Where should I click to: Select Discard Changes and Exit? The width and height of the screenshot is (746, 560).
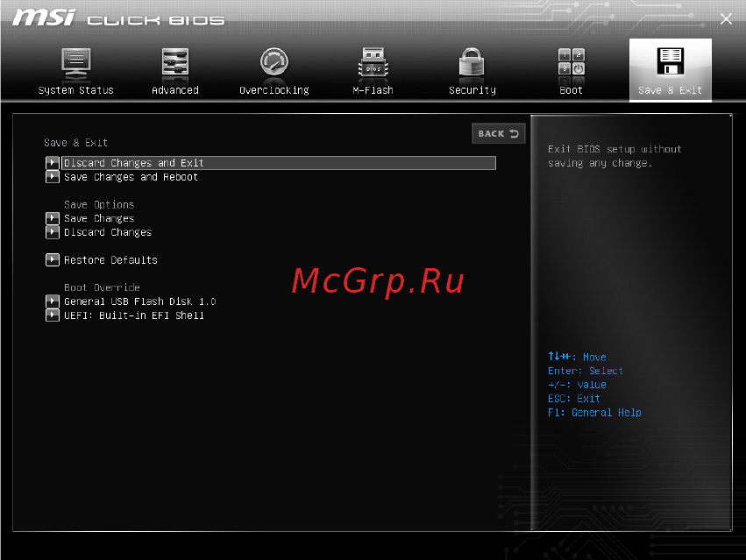click(x=279, y=163)
